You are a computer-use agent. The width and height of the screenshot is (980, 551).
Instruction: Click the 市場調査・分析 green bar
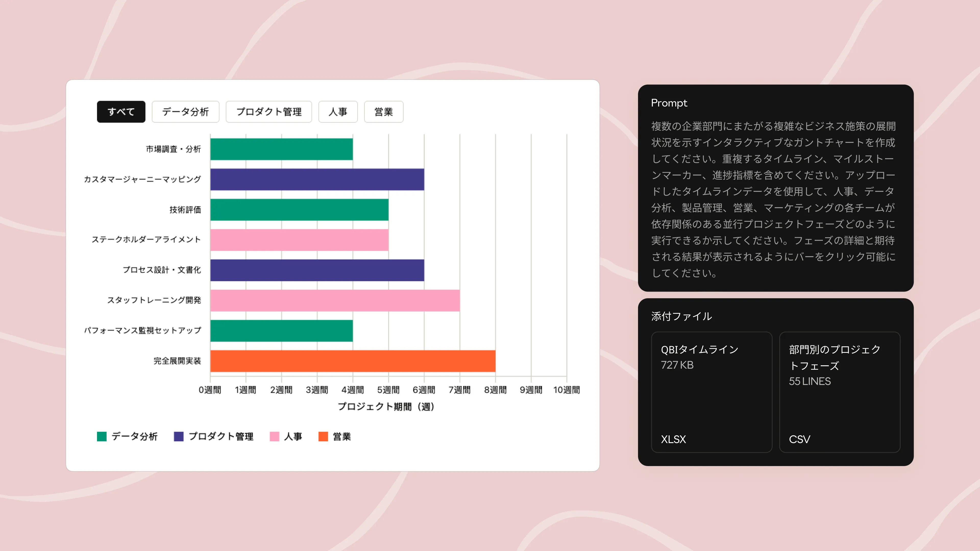(x=281, y=149)
